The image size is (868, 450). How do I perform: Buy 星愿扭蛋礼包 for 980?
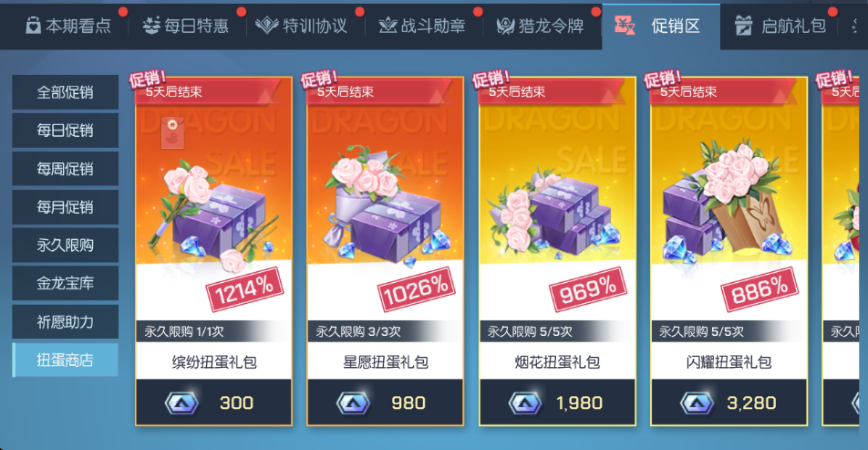pyautogui.click(x=386, y=403)
